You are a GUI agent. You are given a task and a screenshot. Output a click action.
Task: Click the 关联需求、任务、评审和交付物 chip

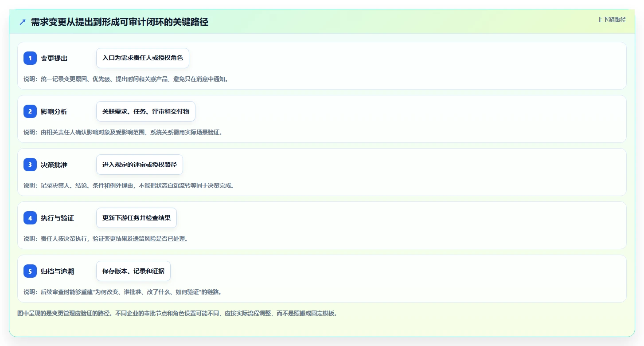pos(146,111)
